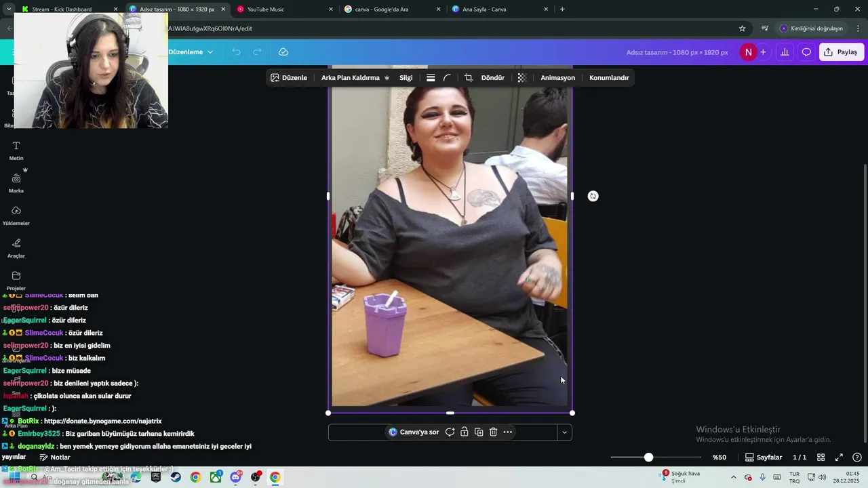
Task: Click the redo arrow in Canva
Action: pyautogui.click(x=257, y=52)
